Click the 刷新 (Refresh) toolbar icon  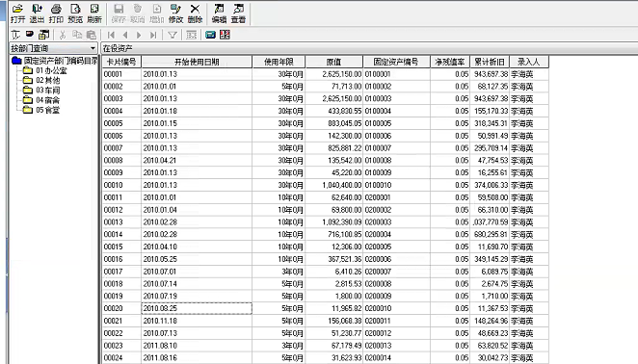pos(94,13)
